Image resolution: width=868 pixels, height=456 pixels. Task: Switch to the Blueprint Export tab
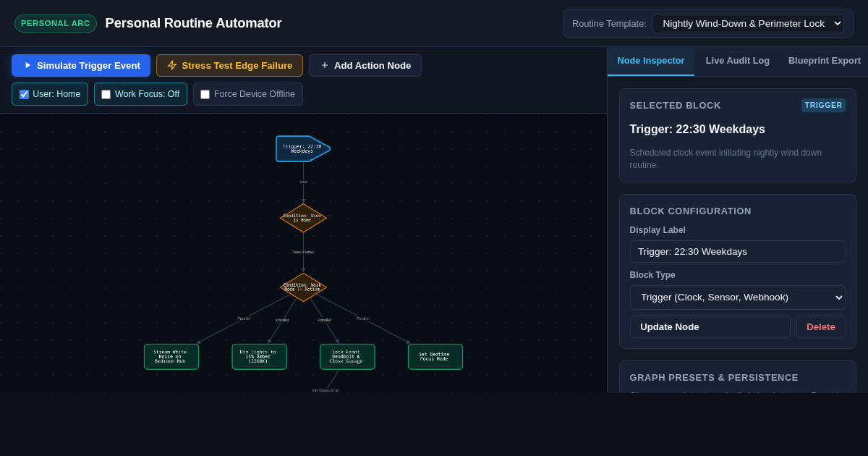[x=825, y=61]
